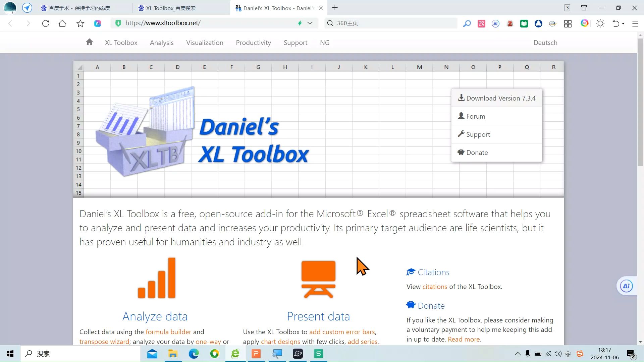Open the notification center icon
This screenshot has height=362, width=644.
[631, 354]
